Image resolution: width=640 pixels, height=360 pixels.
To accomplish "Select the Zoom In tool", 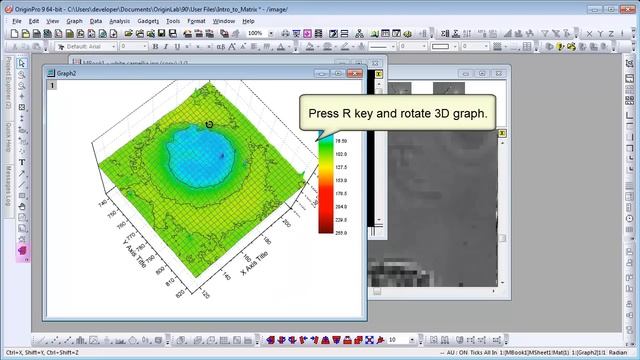I will pos(22,74).
